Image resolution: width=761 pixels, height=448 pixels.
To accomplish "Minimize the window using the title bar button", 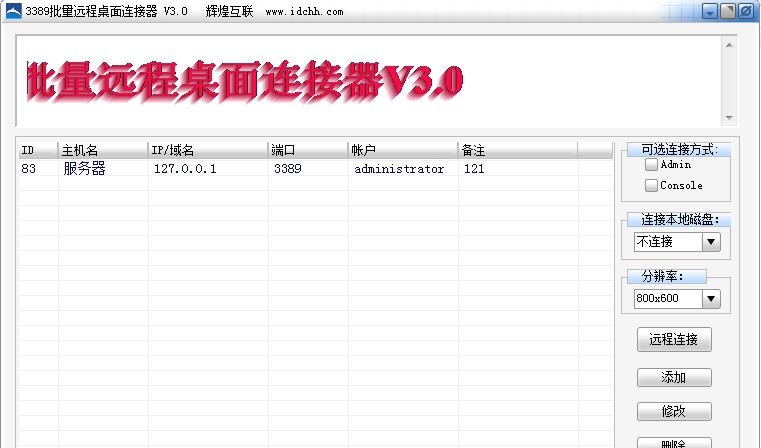I will coord(710,11).
